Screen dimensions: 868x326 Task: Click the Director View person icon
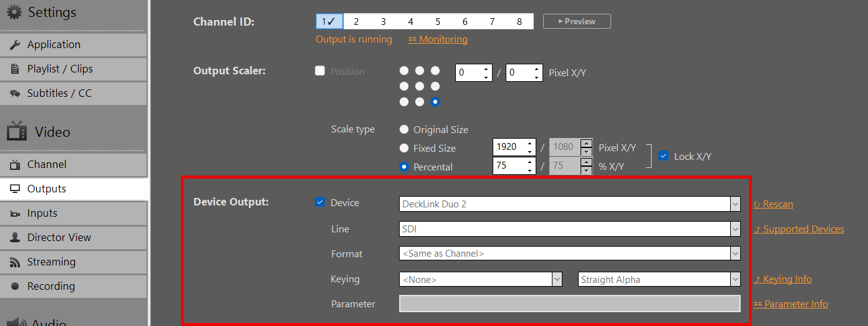click(16, 238)
